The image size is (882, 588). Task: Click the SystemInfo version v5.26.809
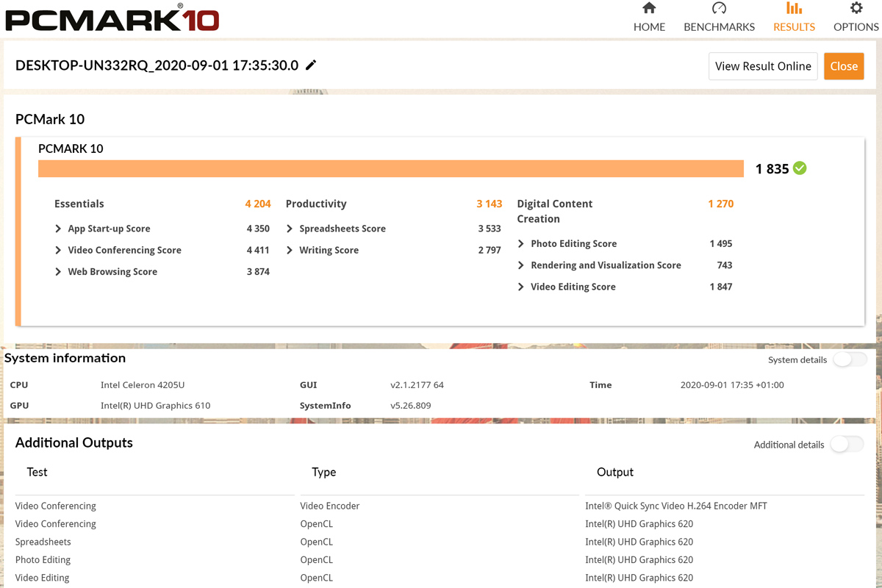tap(410, 405)
